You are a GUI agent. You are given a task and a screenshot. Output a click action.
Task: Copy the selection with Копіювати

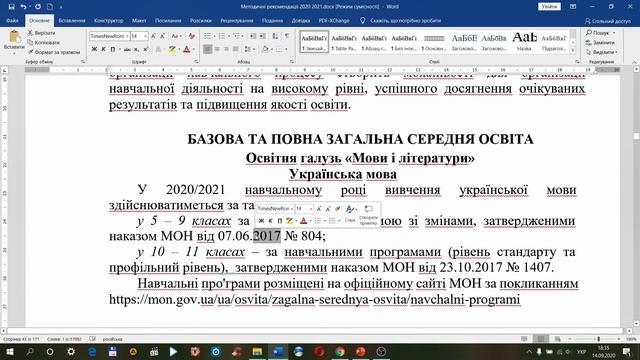pos(43,42)
